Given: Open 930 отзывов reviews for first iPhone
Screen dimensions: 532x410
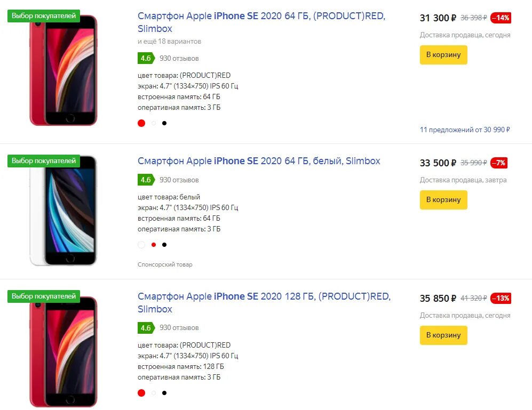Looking at the screenshot, I should coord(179,58).
